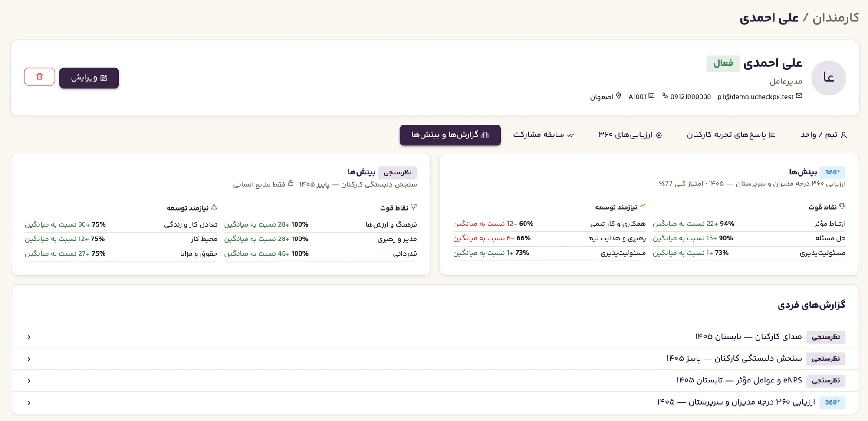Click the warning triangle icon by نیازمند توسعه

[214, 207]
